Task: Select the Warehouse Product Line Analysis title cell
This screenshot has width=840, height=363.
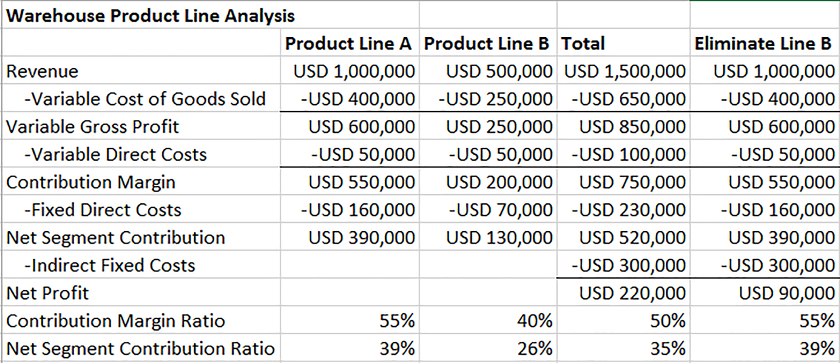Action: [x=151, y=16]
